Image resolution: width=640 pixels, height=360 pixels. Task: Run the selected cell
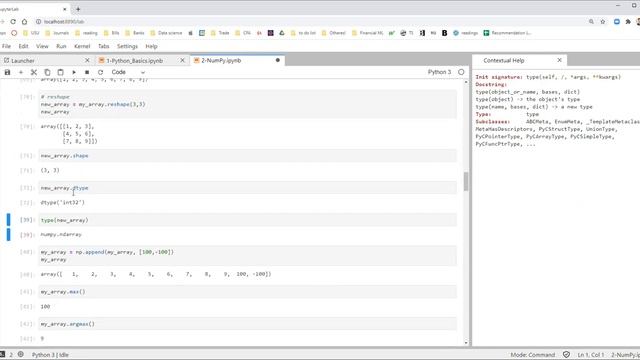74,72
